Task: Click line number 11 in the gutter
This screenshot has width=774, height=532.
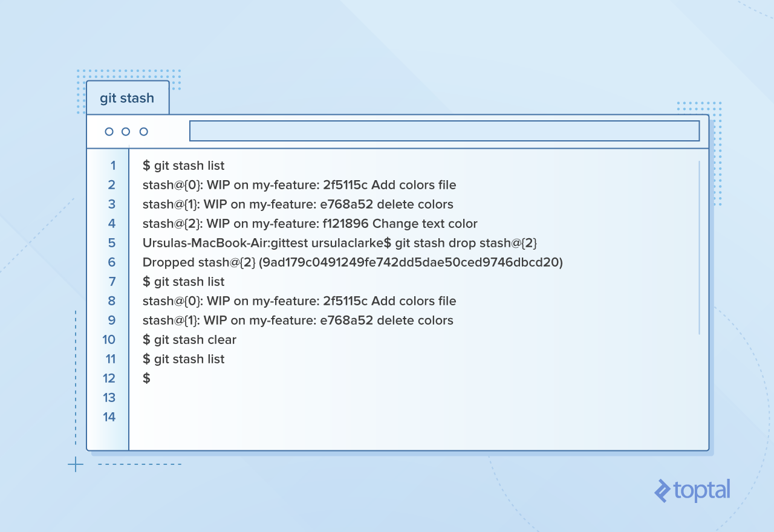Action: 110,359
